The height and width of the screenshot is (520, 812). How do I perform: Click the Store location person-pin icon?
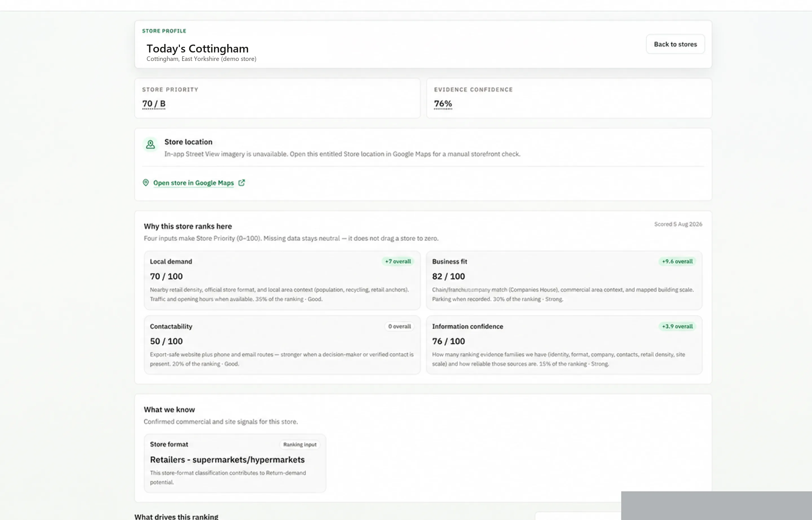151,144
